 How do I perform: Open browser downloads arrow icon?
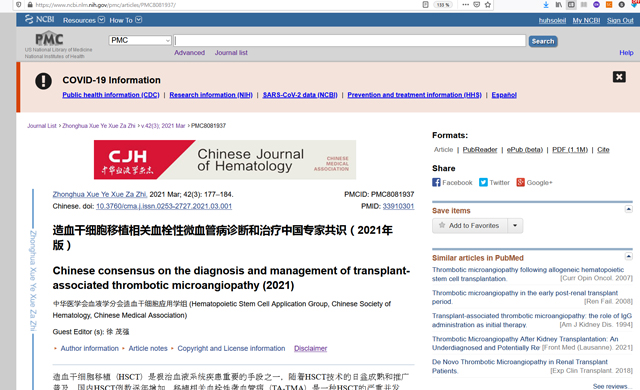[546, 5]
